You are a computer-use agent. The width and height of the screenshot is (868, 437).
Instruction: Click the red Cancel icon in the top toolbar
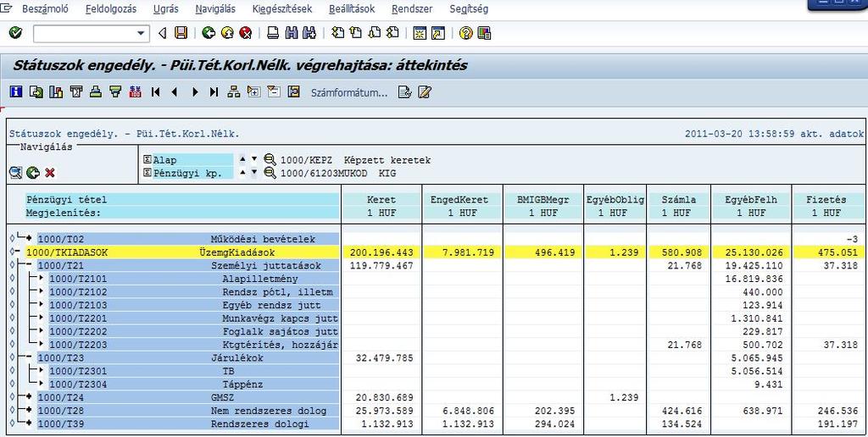pyautogui.click(x=246, y=33)
